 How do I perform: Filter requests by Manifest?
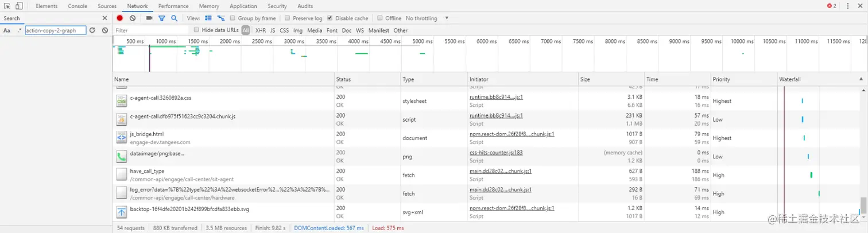pyautogui.click(x=379, y=30)
